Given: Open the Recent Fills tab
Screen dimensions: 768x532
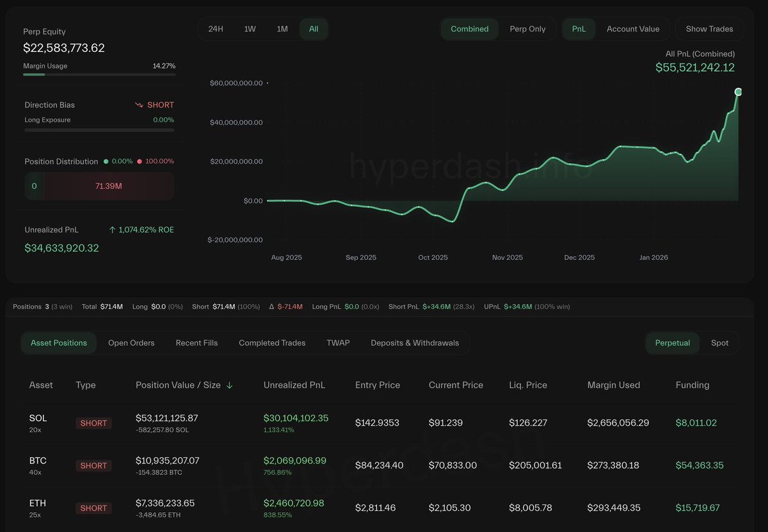Looking at the screenshot, I should point(196,343).
